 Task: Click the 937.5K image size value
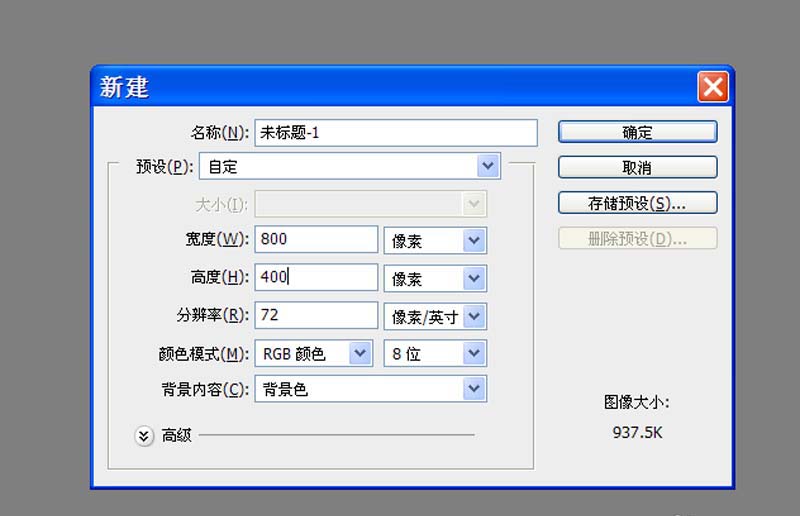[x=637, y=433]
